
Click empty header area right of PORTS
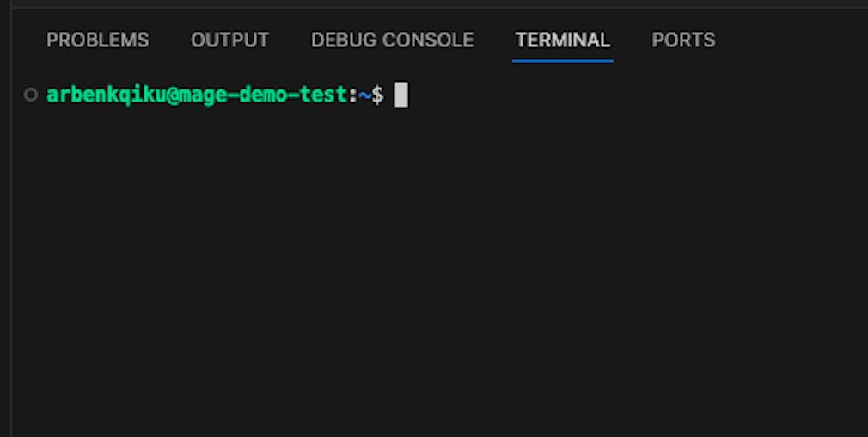click(x=792, y=40)
